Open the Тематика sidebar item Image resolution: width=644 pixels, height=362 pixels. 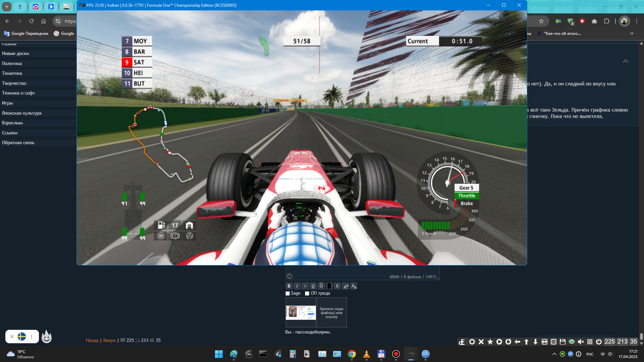[x=12, y=73]
